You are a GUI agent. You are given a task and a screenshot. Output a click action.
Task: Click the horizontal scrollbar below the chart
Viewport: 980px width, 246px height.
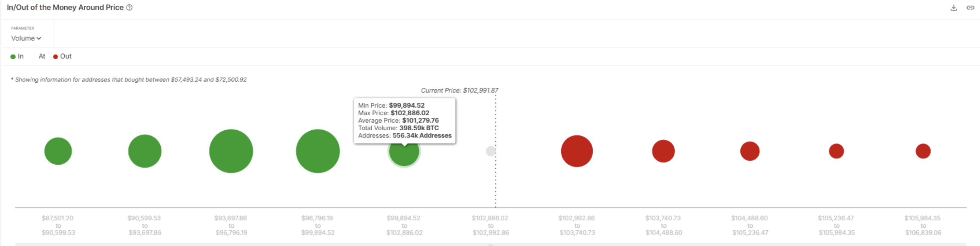point(491,245)
